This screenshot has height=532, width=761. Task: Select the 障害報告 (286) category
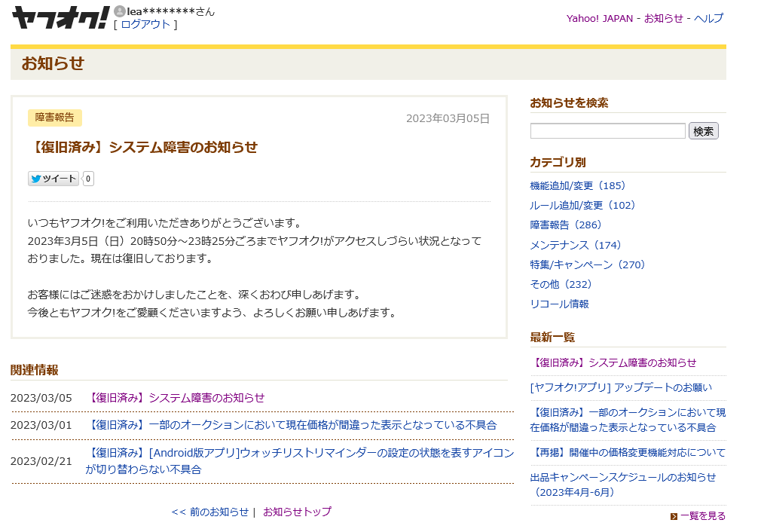pos(565,225)
